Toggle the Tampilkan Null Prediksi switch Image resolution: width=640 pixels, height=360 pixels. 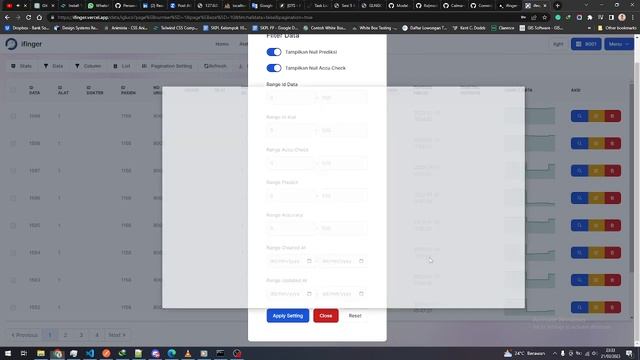click(x=274, y=52)
